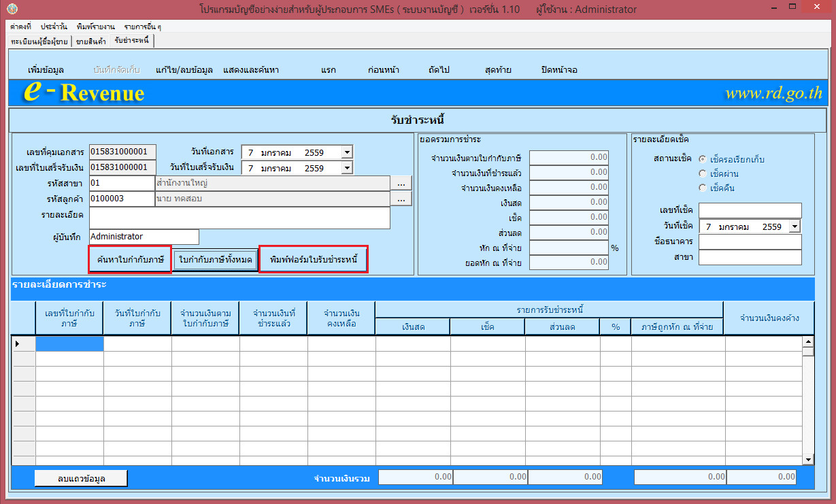
Task: Open the วันที่เช็ค date dropdown
Action: tap(796, 226)
